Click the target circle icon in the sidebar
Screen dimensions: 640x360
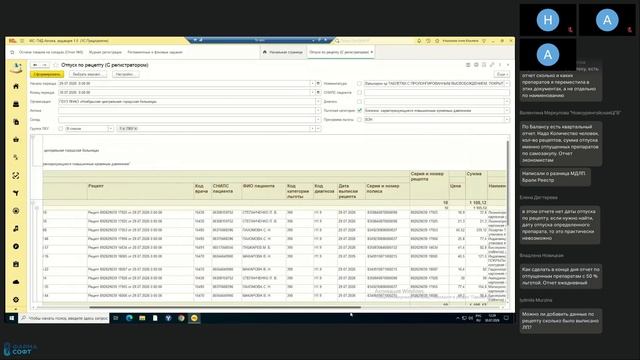click(16, 211)
